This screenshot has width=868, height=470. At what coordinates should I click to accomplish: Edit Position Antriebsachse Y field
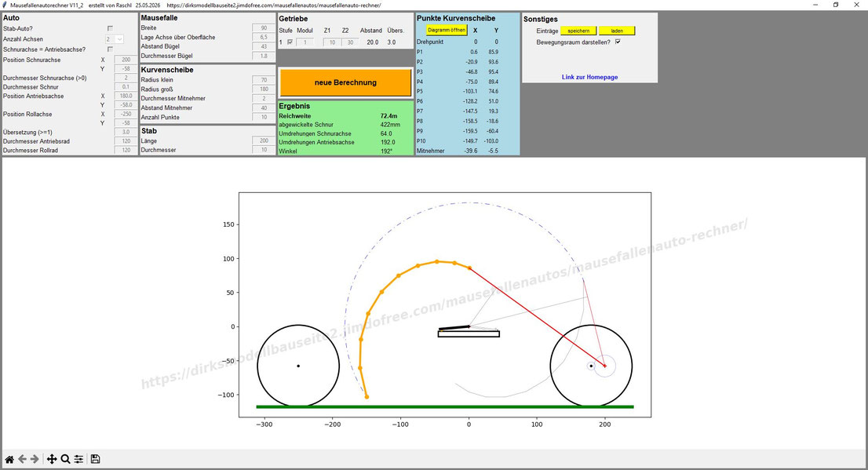(126, 104)
